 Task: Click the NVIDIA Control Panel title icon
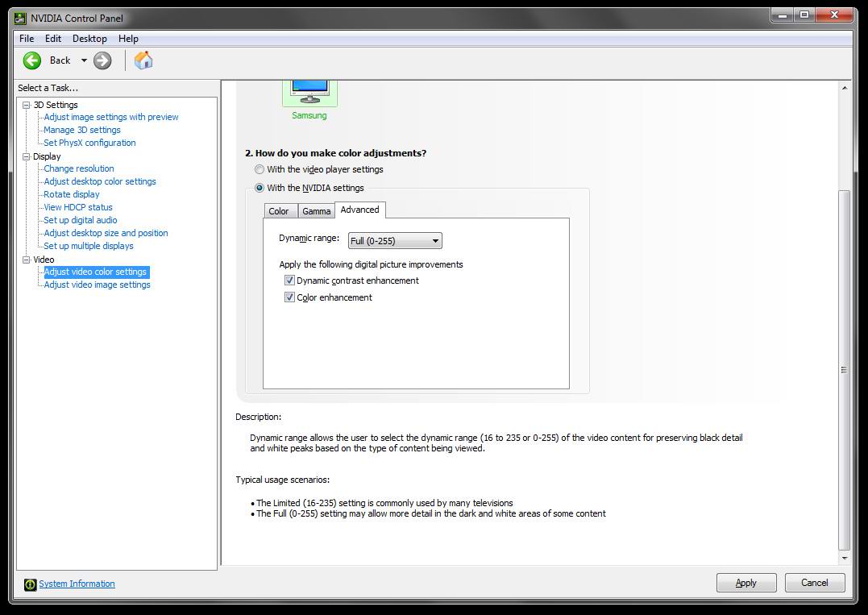click(20, 19)
